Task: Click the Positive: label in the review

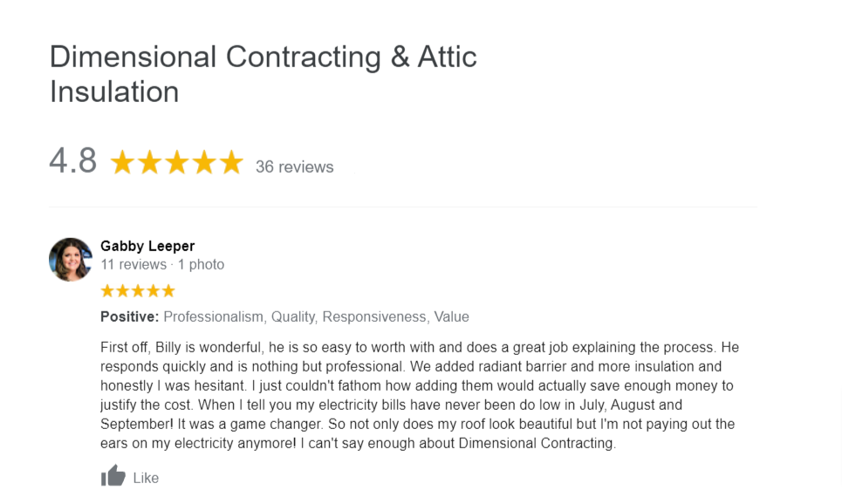Action: (130, 317)
